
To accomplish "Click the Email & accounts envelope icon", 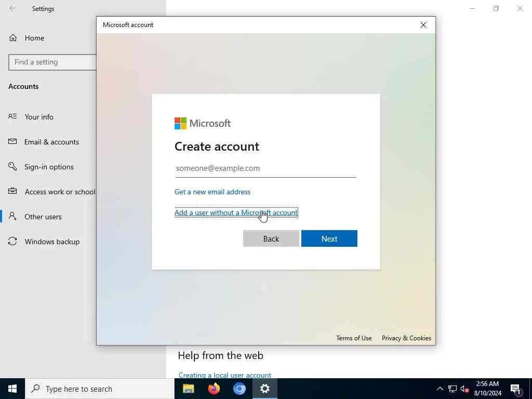I will pyautogui.click(x=12, y=141).
